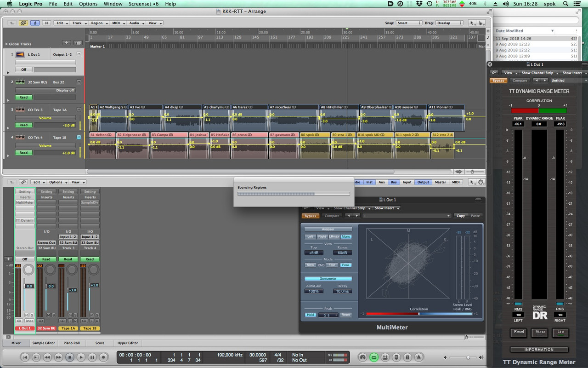Switch to the Score tab

pos(100,343)
